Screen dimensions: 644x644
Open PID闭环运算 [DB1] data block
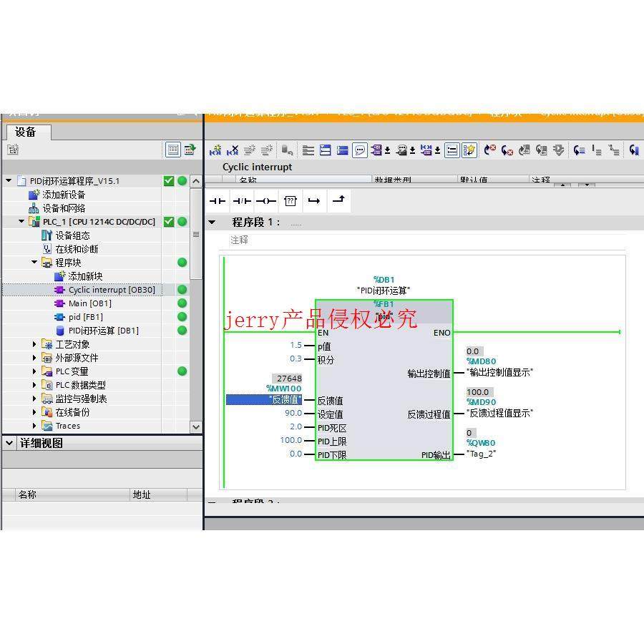click(x=103, y=331)
